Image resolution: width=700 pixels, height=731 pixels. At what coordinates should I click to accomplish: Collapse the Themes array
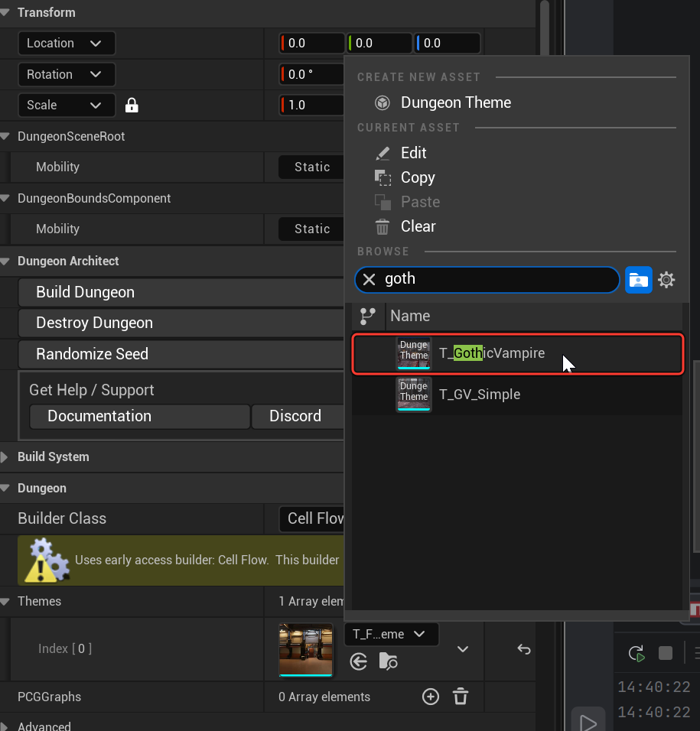coord(5,602)
